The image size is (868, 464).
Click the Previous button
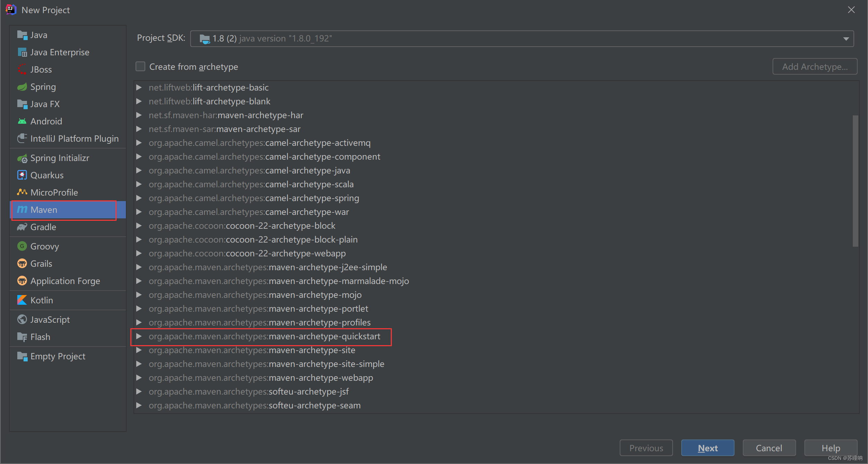click(646, 448)
